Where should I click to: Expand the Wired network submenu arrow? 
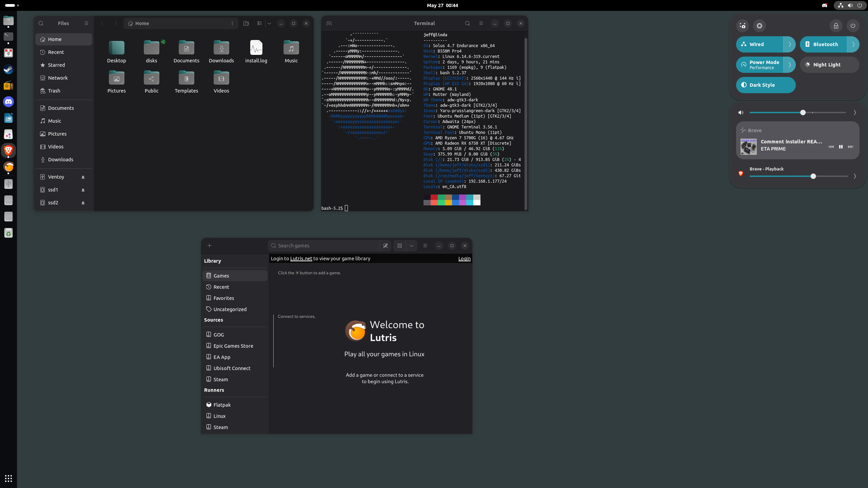pyautogui.click(x=790, y=44)
